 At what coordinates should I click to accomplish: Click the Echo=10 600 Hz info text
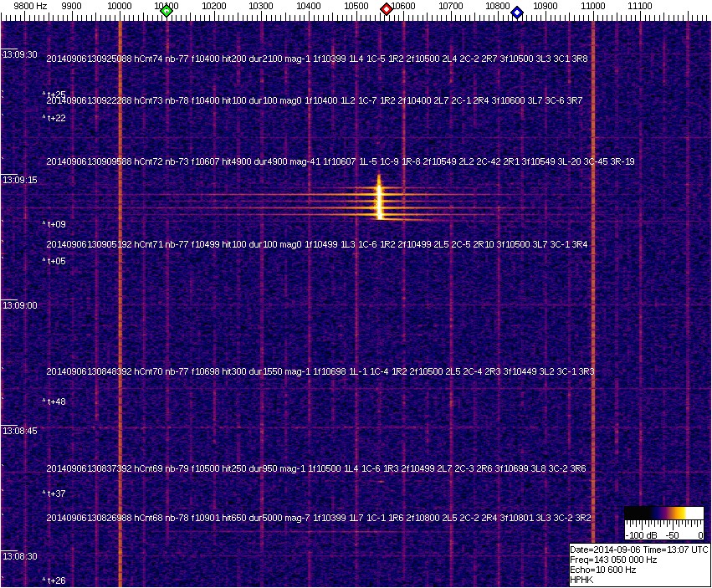(x=602, y=570)
